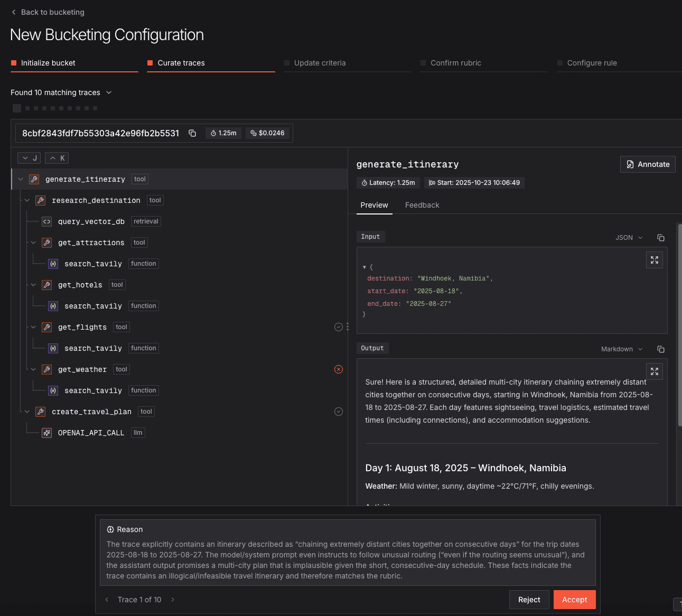Copy the Input JSON content
The height and width of the screenshot is (616, 682).
pos(660,238)
